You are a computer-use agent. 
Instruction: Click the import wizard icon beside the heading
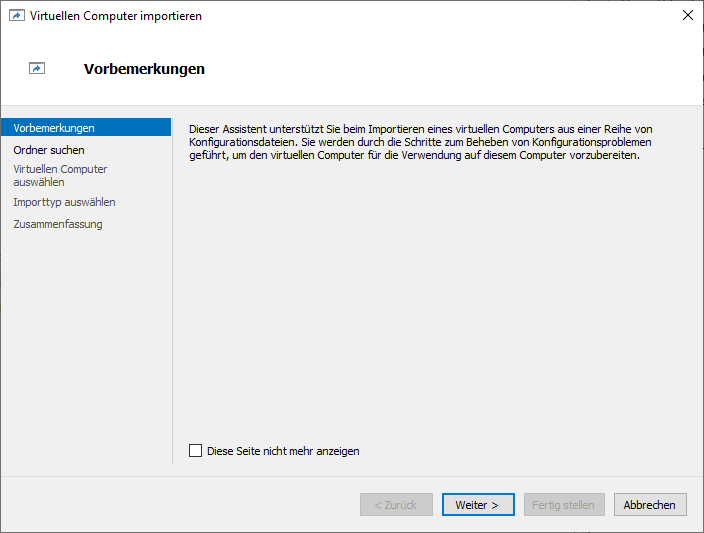coord(37,69)
